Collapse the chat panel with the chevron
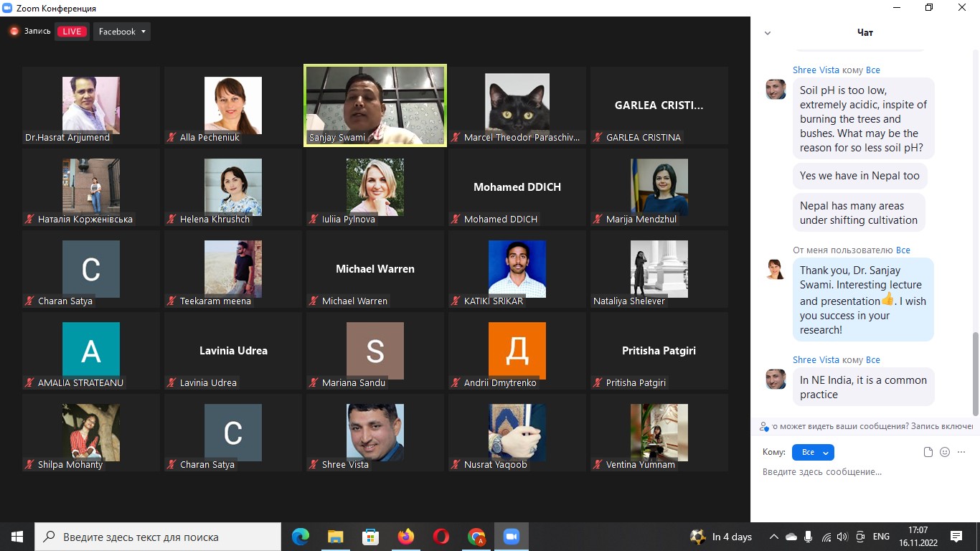This screenshot has height=551, width=980. point(768,33)
